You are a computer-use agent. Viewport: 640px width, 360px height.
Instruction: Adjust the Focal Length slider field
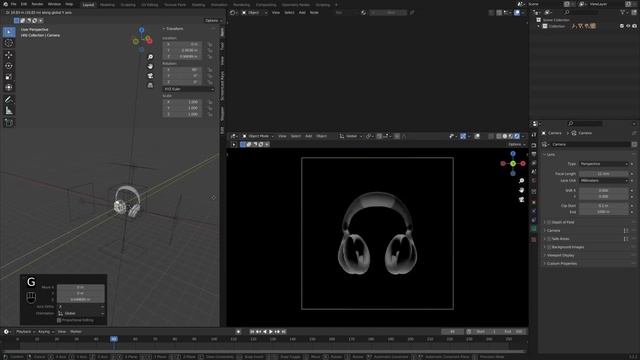click(x=604, y=173)
